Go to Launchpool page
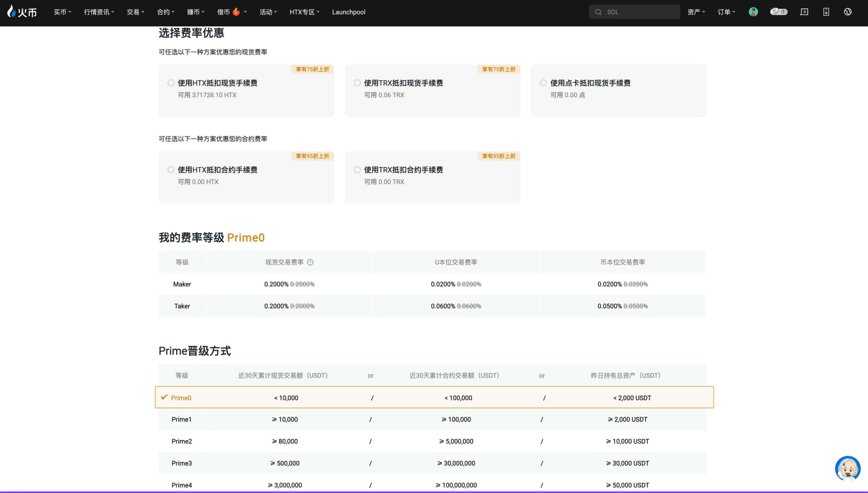Viewport: 868px width, 493px height. coord(349,12)
